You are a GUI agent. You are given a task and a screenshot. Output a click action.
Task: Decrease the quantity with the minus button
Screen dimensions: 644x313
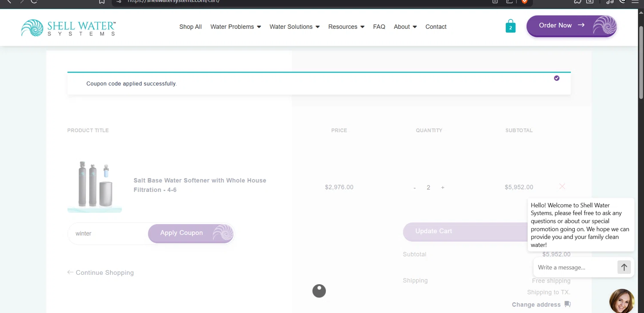point(414,188)
